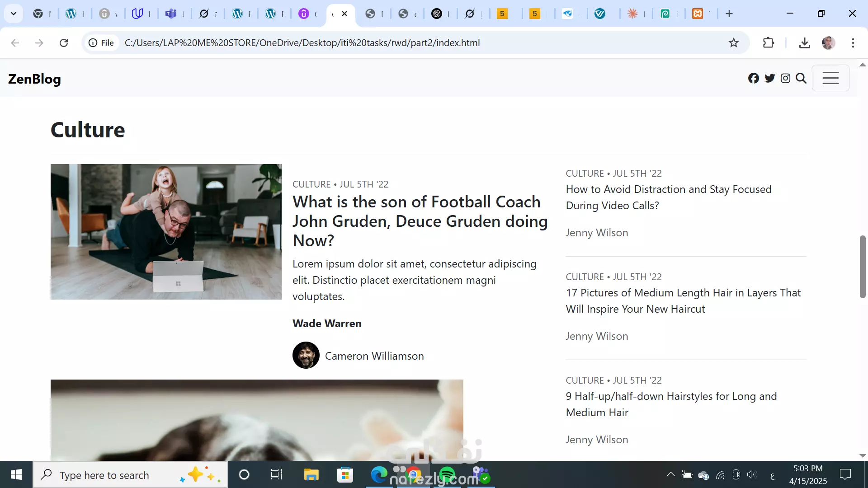
Task: Open Microsoft Edge from the taskbar
Action: pyautogui.click(x=379, y=475)
